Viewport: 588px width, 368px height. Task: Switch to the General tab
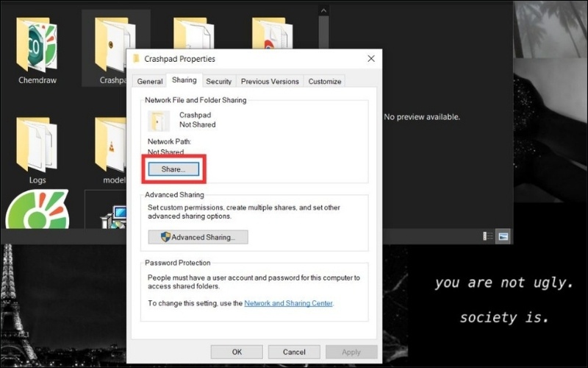click(150, 82)
